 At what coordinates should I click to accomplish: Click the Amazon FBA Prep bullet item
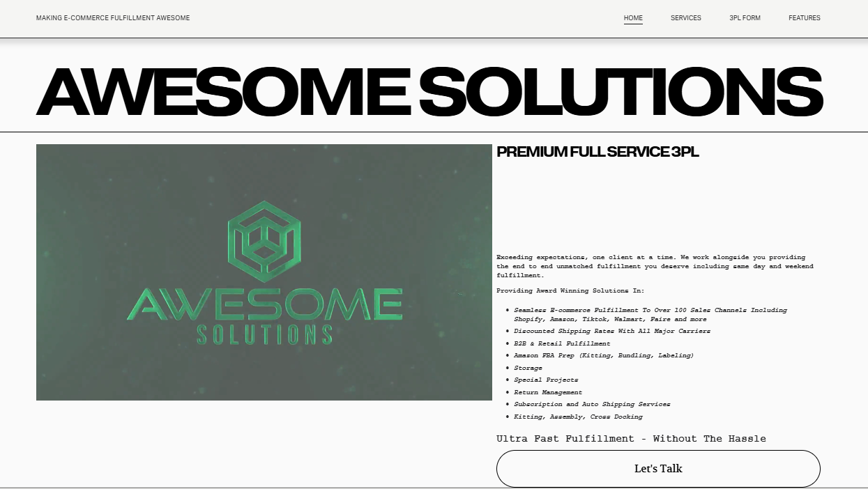pos(603,355)
